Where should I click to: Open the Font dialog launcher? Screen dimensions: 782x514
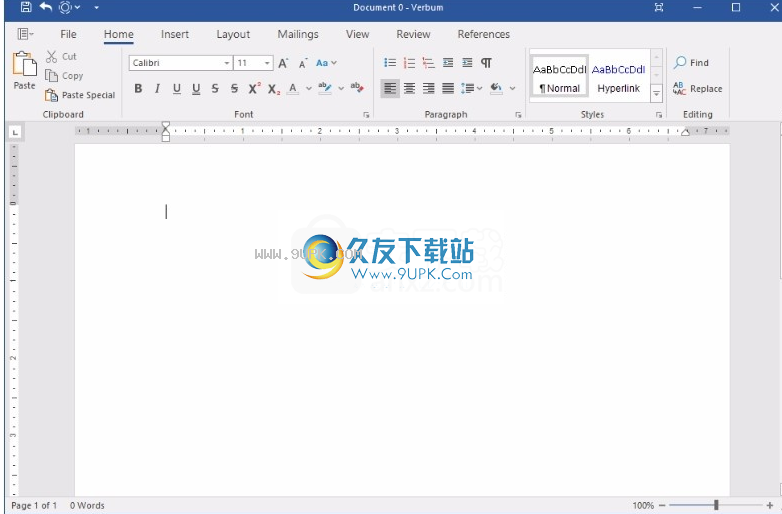[x=366, y=115]
